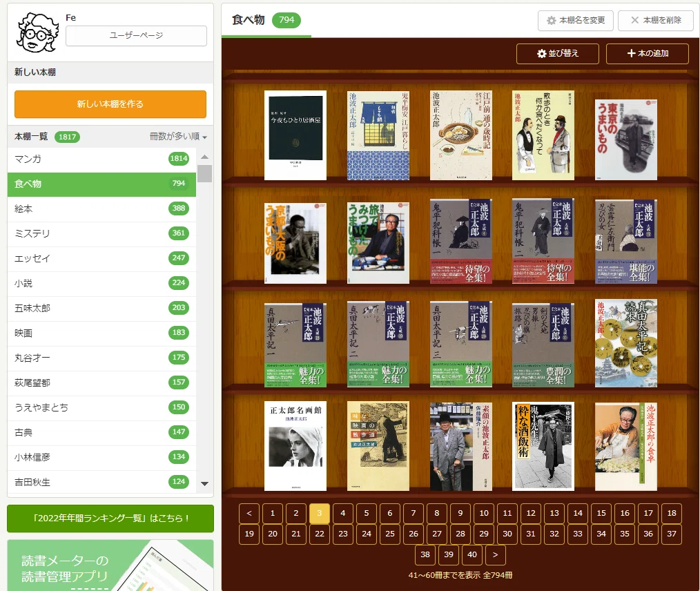Open the 冊数が多い順 sort dropdown
This screenshot has height=591, width=700.
178,137
